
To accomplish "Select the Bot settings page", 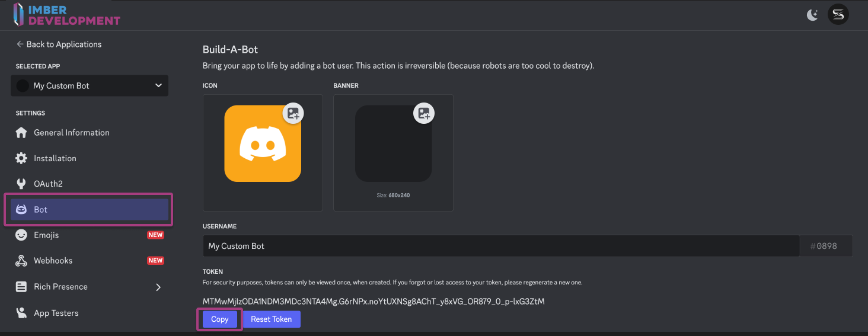I will click(x=90, y=210).
